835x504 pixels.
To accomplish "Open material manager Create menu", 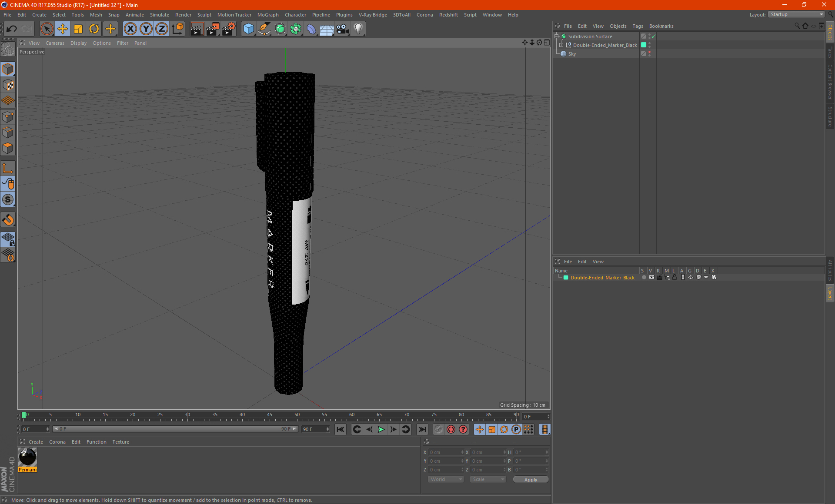I will point(36,442).
